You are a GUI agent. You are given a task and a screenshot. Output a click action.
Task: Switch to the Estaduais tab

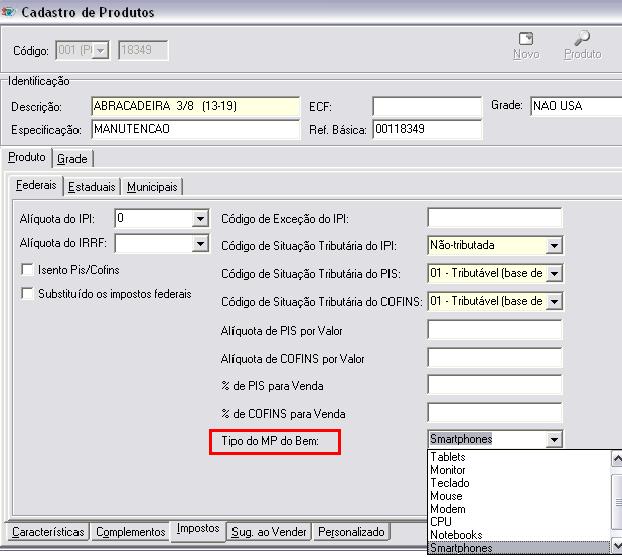click(92, 187)
